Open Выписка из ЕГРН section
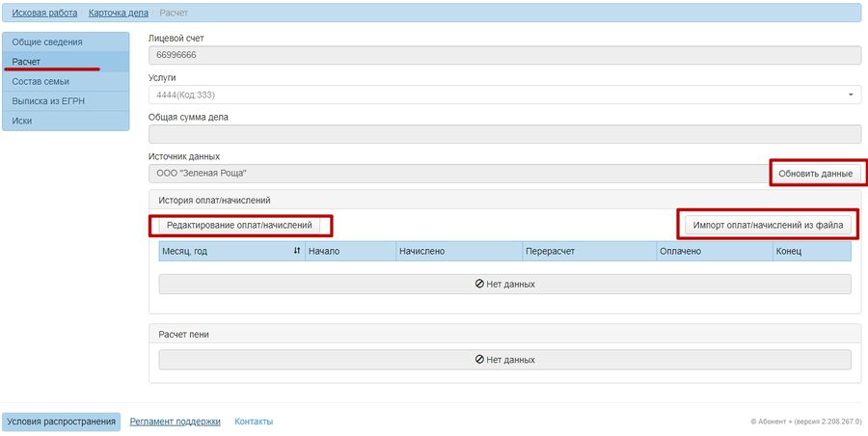This screenshot has height=436, width=868. (66, 101)
